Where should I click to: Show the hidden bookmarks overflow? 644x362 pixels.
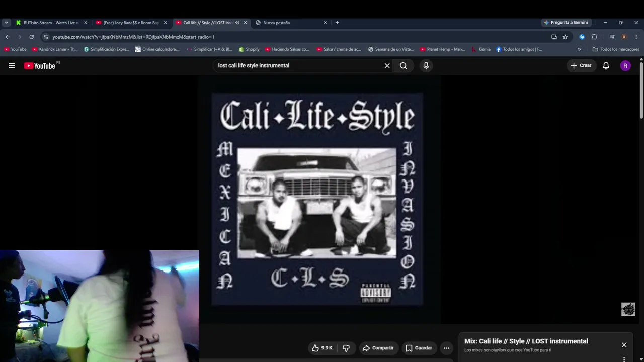click(x=579, y=49)
